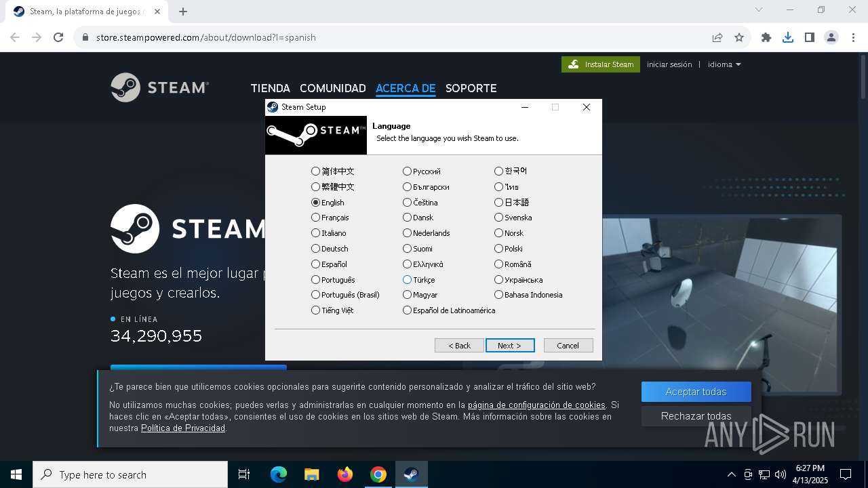Close the Steam browser tab

tap(157, 12)
